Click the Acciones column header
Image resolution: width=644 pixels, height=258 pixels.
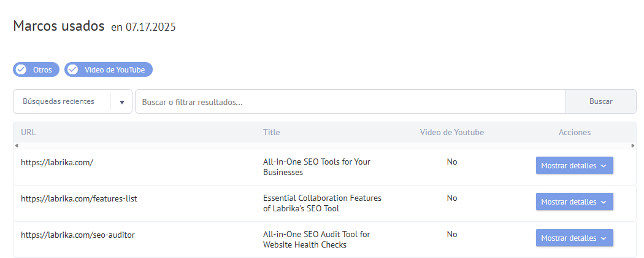[575, 132]
